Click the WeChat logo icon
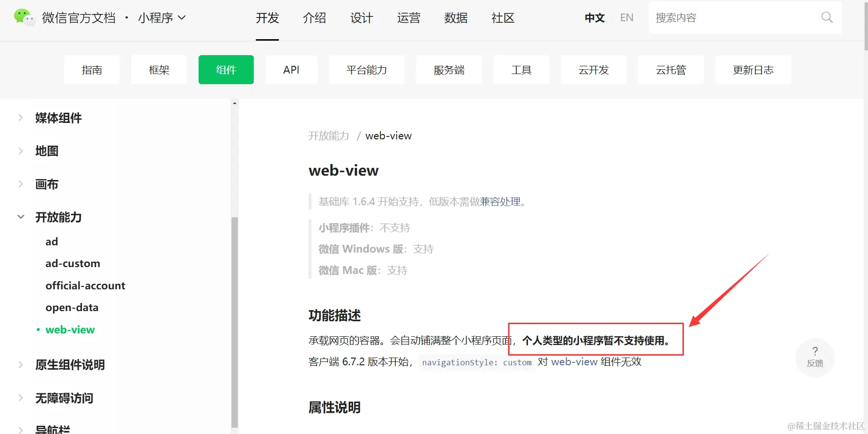868x434 pixels. click(24, 17)
